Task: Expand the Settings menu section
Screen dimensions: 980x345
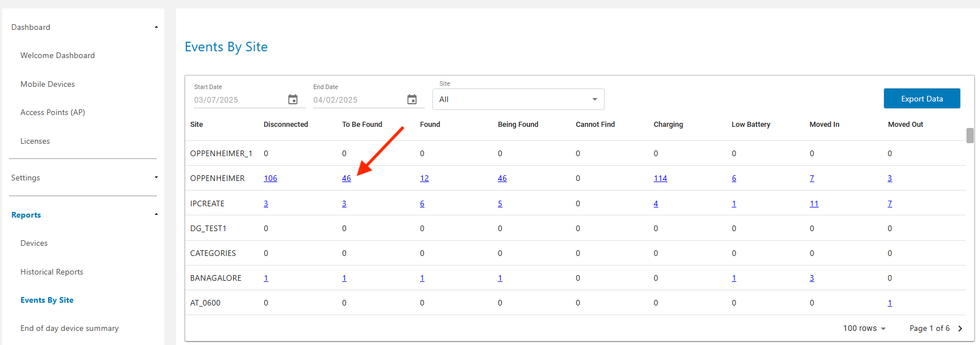Action: (156, 178)
